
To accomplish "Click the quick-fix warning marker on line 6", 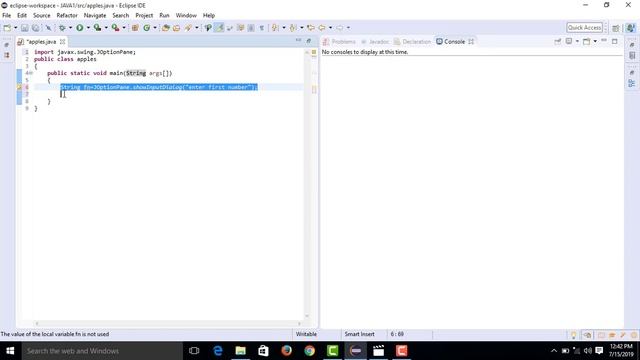I will point(19,87).
